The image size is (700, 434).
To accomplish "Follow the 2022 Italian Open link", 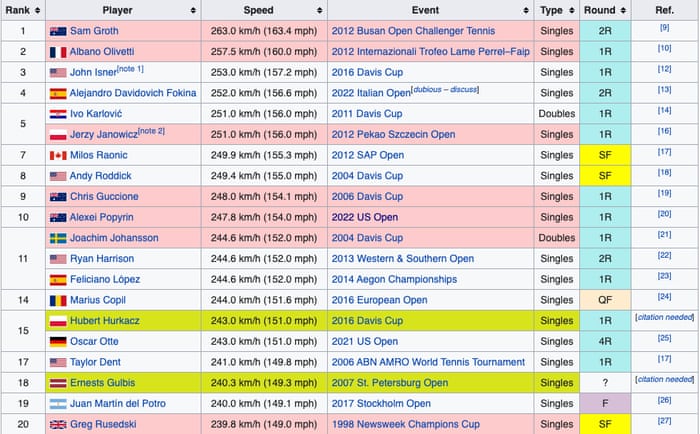I will pos(371,93).
